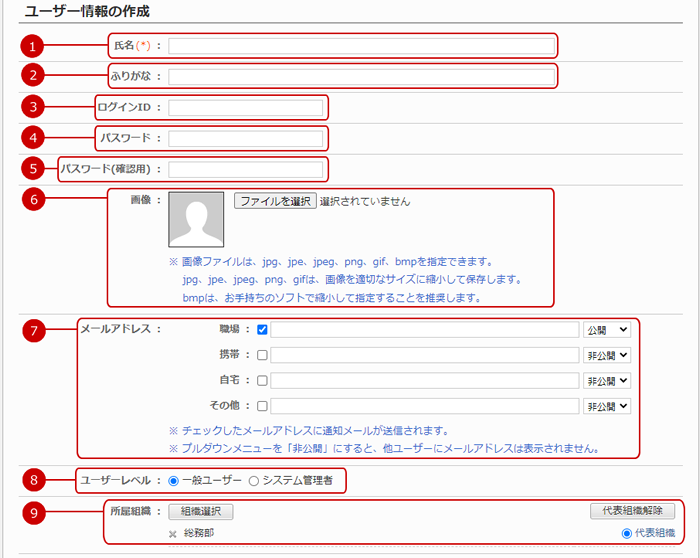Click the user avatar placeholder image
The image size is (700, 558).
click(203, 219)
